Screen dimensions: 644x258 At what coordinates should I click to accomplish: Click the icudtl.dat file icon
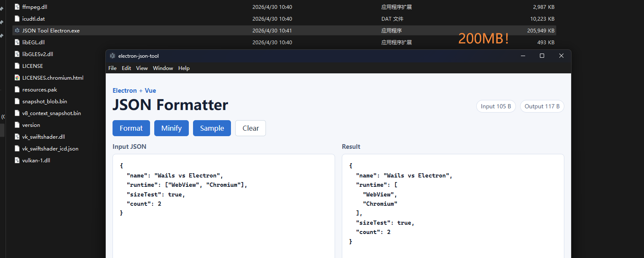[17, 19]
